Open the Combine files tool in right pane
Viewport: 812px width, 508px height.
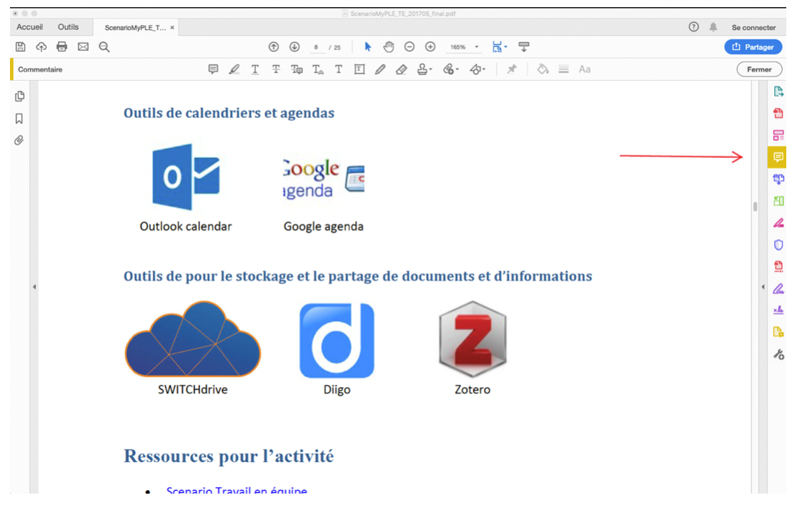pos(778,180)
